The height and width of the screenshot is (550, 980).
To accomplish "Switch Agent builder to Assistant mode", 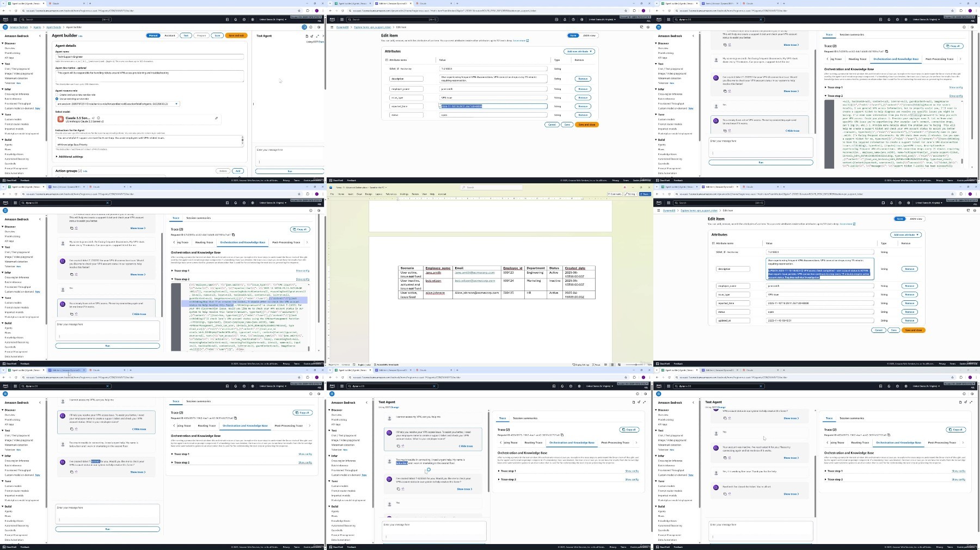I will click(x=170, y=35).
